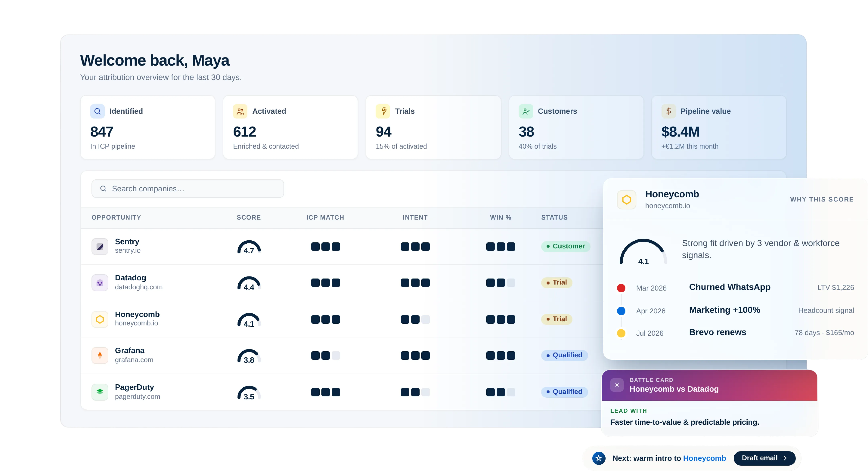Screen dimensions: 868x471
Task: Click the honeycomb.io domain in score panel
Action: (668, 206)
